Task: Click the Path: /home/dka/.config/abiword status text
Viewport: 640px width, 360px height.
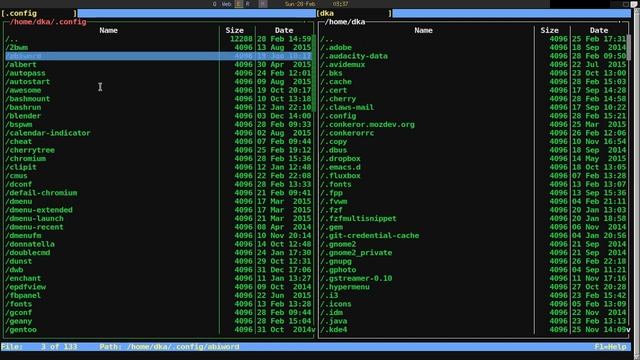Action: (x=169, y=347)
